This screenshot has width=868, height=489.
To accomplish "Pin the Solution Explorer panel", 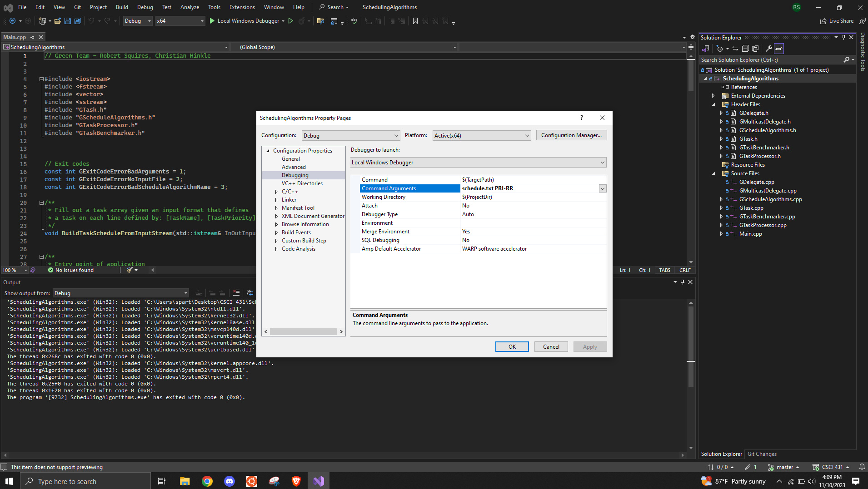I will [x=844, y=37].
